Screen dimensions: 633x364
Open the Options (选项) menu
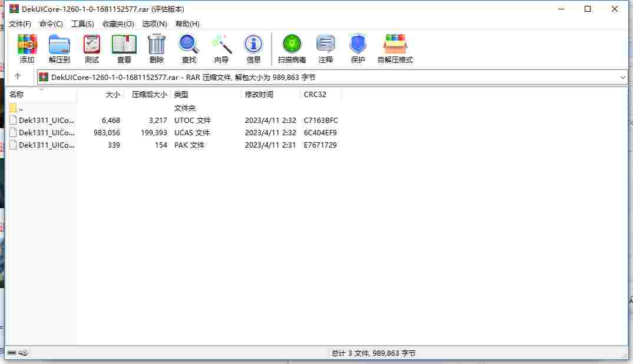pyautogui.click(x=154, y=24)
